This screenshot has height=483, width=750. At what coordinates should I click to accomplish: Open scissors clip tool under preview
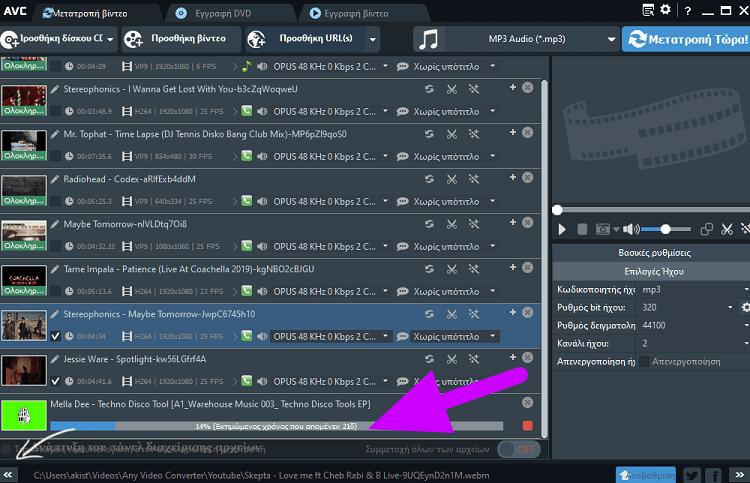(x=727, y=230)
